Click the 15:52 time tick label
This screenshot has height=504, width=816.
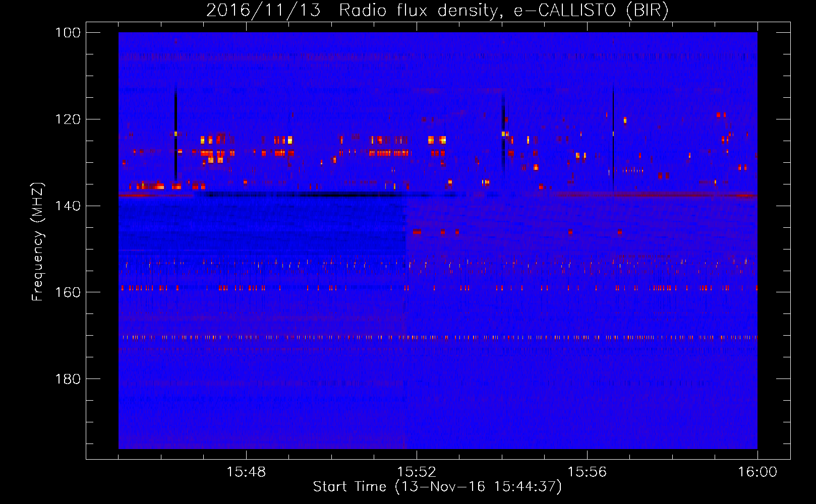pyautogui.click(x=417, y=472)
